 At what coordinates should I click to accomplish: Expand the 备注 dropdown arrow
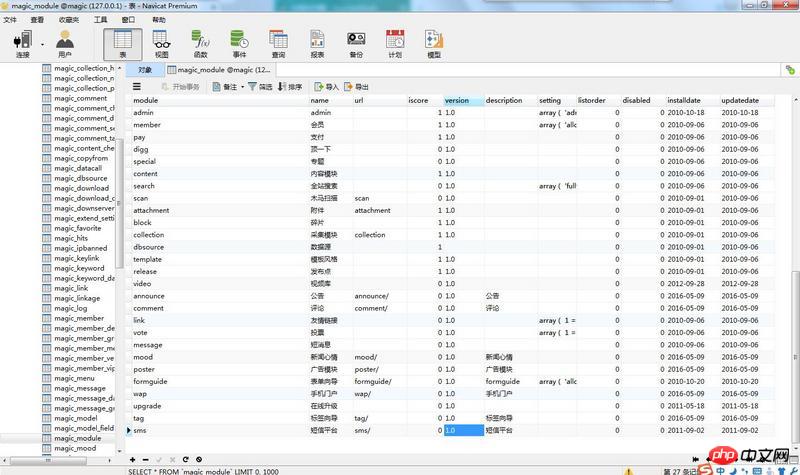coord(242,87)
